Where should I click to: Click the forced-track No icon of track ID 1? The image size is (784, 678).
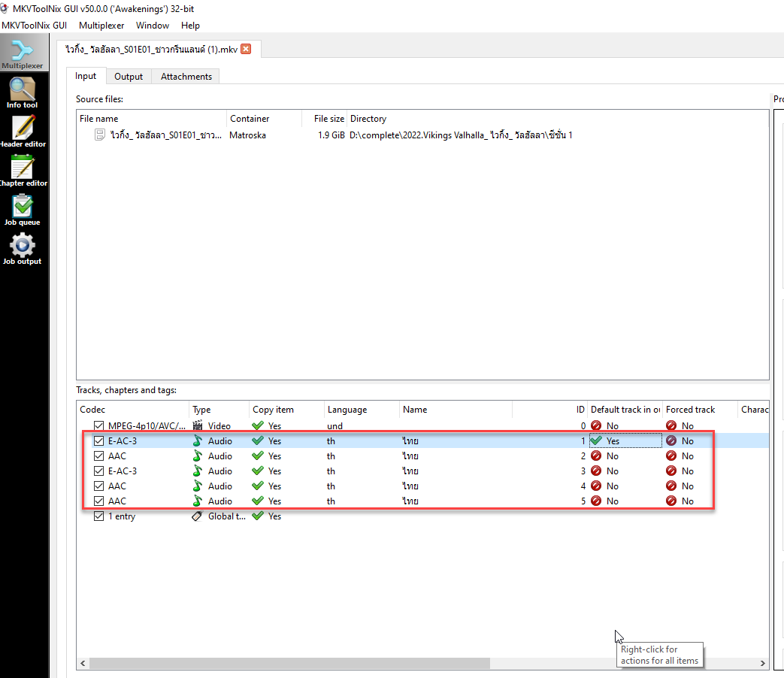pyautogui.click(x=671, y=441)
